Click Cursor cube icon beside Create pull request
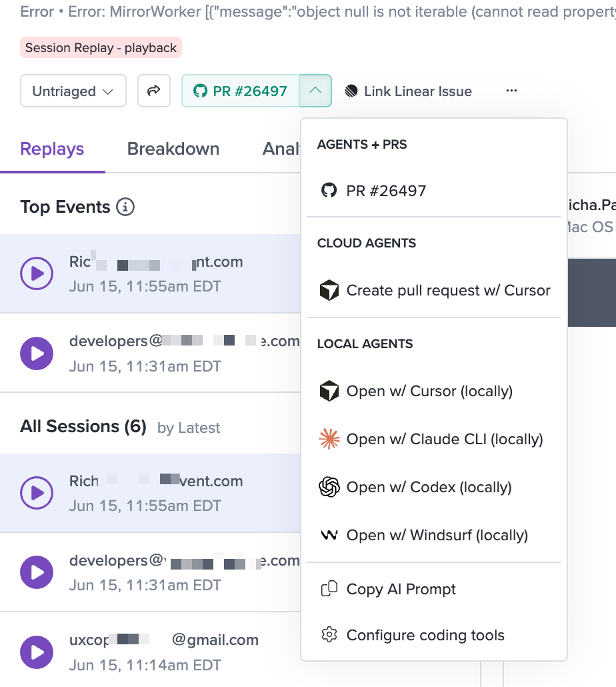616x687 pixels. click(x=329, y=290)
